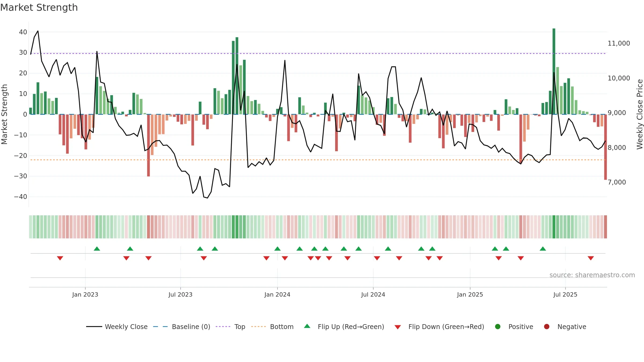Click the rotated left axis title Market Strength
This screenshot has width=644, height=362.
[4, 114]
